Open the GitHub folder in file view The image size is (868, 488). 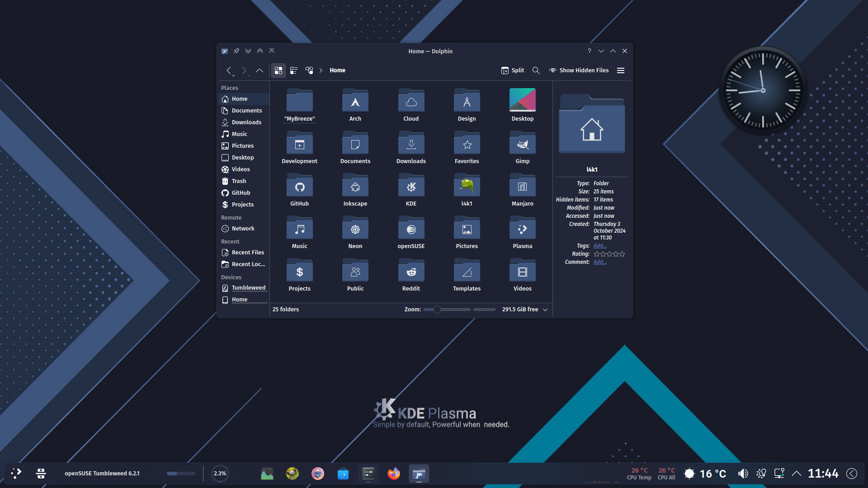click(299, 190)
